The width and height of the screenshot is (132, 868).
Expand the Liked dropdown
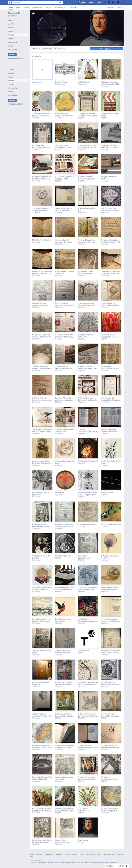(x=36, y=49)
